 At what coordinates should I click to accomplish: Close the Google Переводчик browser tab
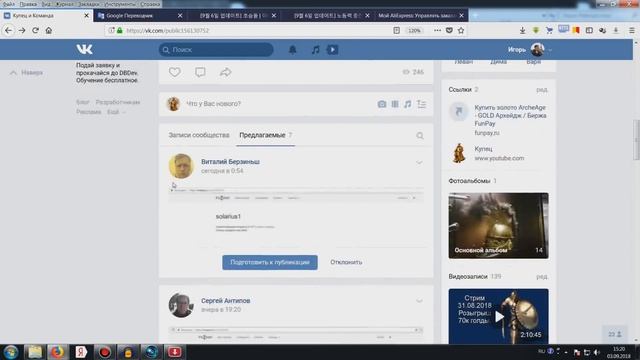[x=180, y=16]
